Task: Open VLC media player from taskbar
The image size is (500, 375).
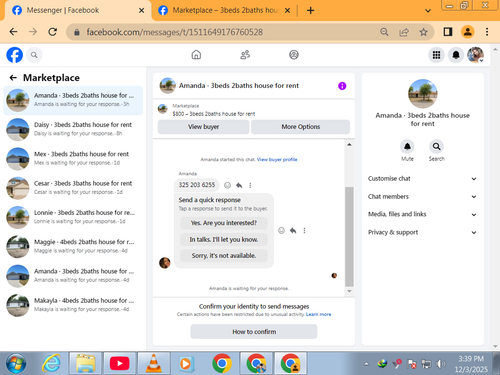Action: [153, 364]
